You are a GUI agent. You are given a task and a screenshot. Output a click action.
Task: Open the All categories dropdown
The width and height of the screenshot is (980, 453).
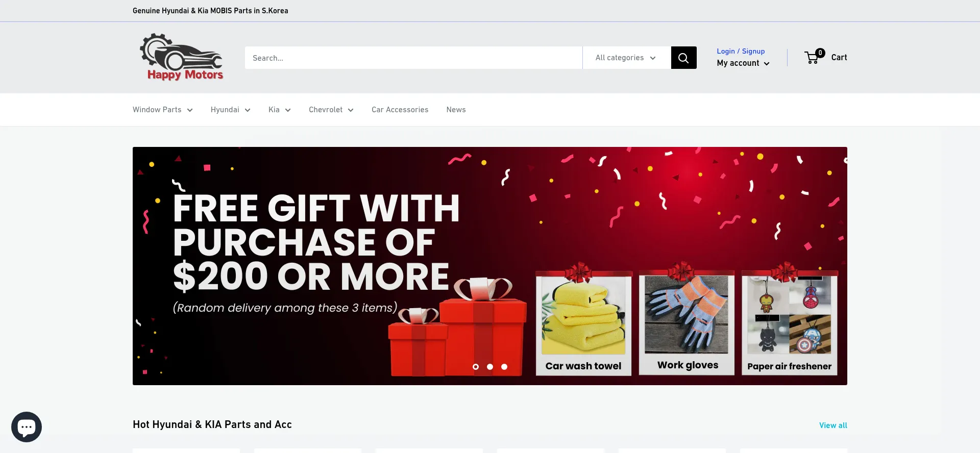[626, 58]
